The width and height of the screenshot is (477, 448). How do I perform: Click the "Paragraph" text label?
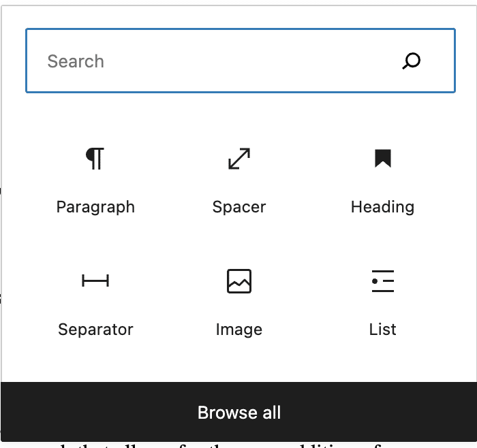coord(95,207)
